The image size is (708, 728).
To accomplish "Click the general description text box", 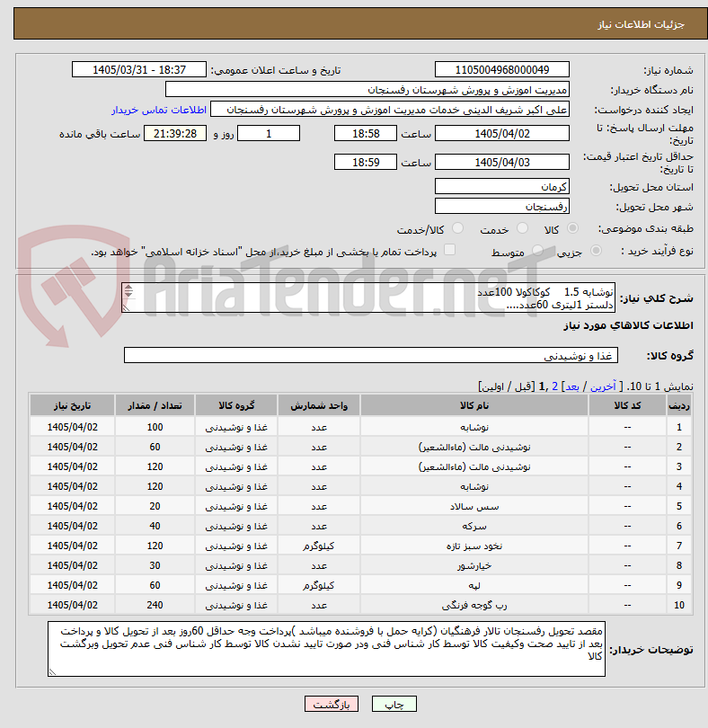I will (368, 297).
